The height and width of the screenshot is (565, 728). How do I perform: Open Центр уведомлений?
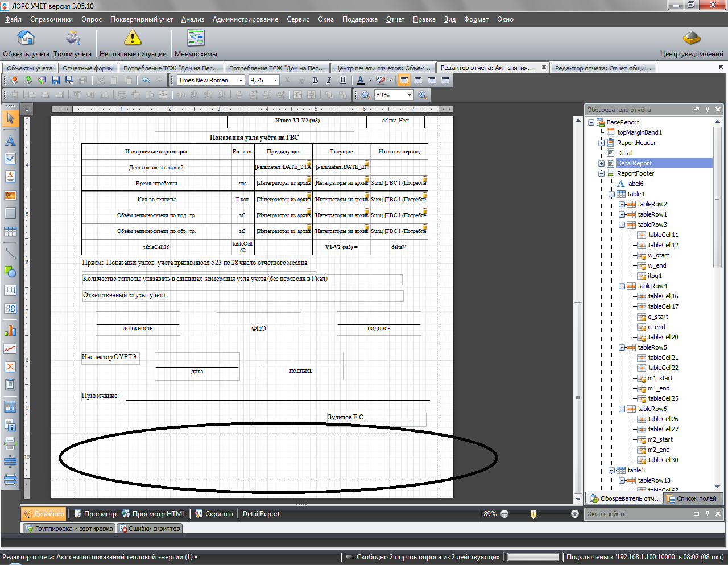[692, 44]
